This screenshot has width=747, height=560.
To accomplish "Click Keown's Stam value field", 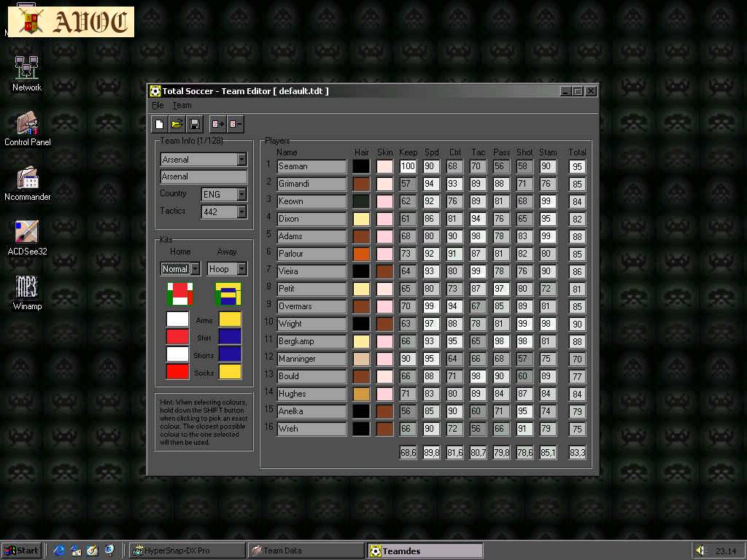I will click(x=548, y=201).
